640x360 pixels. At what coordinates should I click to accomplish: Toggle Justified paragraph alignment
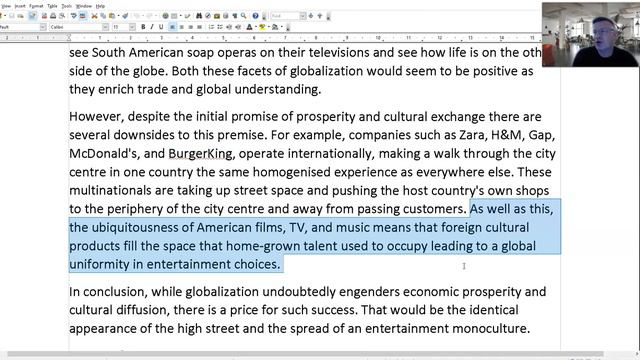200,27
